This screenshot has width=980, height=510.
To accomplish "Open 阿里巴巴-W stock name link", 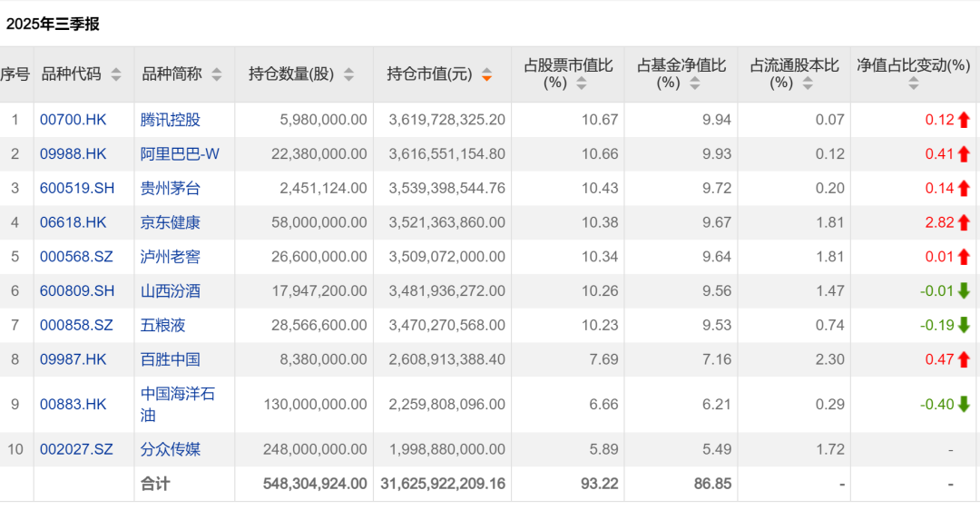I will coord(180,154).
